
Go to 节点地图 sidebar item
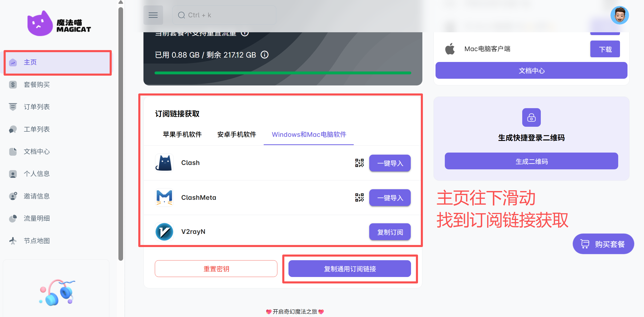tap(37, 241)
